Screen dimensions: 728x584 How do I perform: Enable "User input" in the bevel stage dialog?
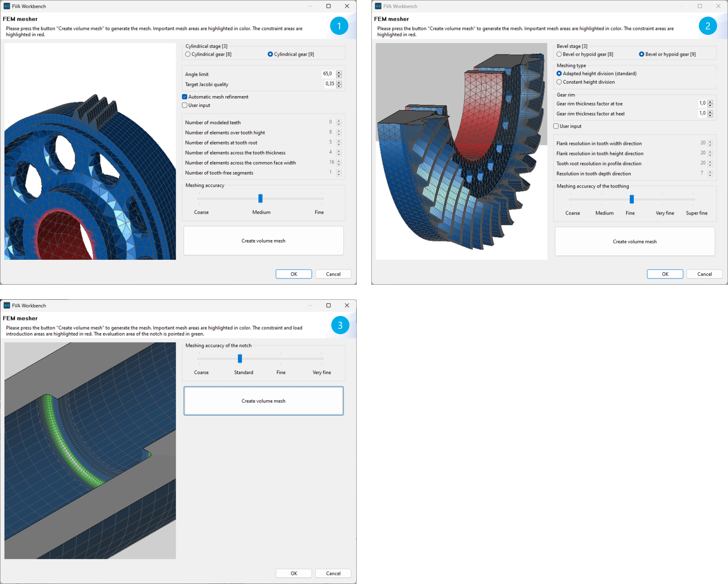click(556, 126)
